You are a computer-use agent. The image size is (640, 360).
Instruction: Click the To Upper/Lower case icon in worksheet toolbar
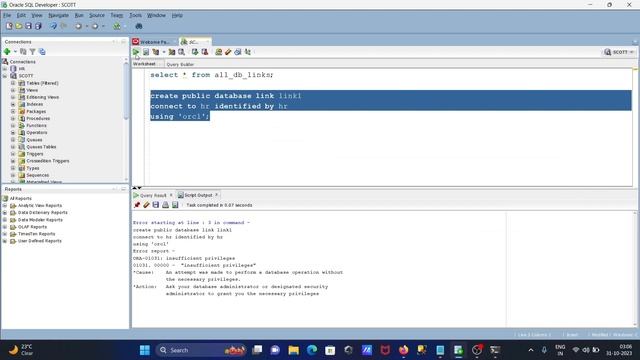[x=247, y=52]
